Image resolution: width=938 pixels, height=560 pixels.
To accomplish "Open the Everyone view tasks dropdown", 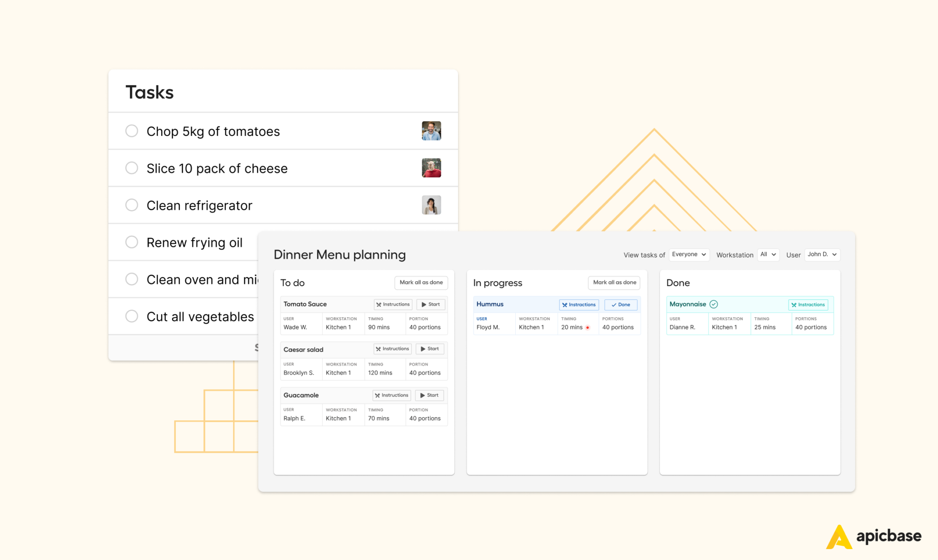I will point(689,255).
